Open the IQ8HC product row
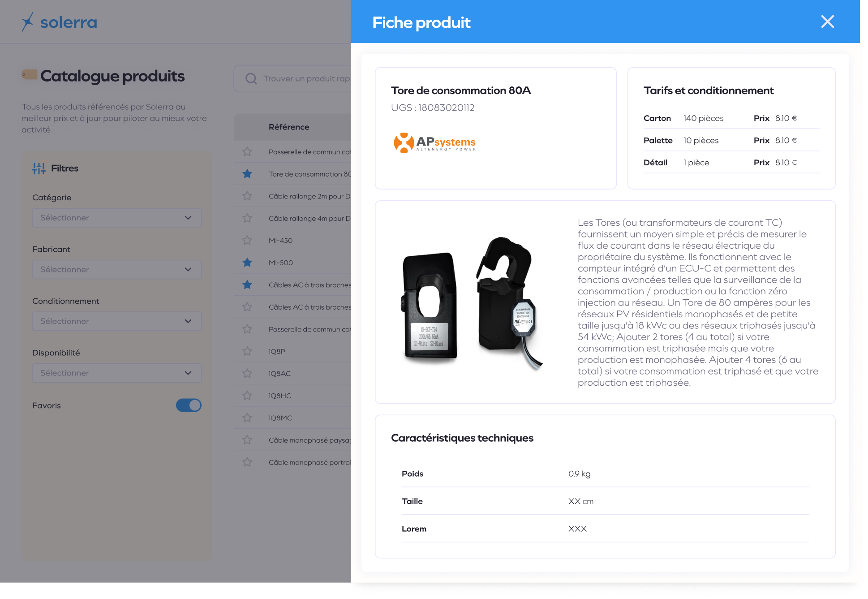 [292, 396]
